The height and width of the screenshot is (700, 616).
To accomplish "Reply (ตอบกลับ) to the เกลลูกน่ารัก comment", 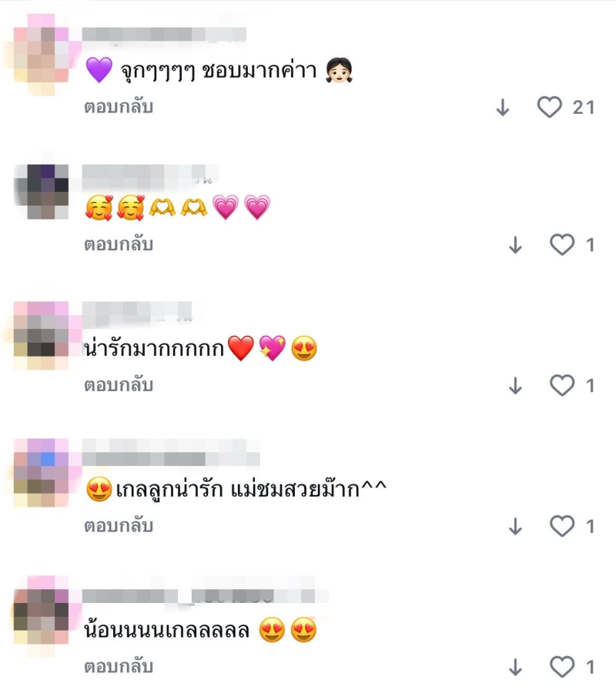I will click(x=119, y=525).
